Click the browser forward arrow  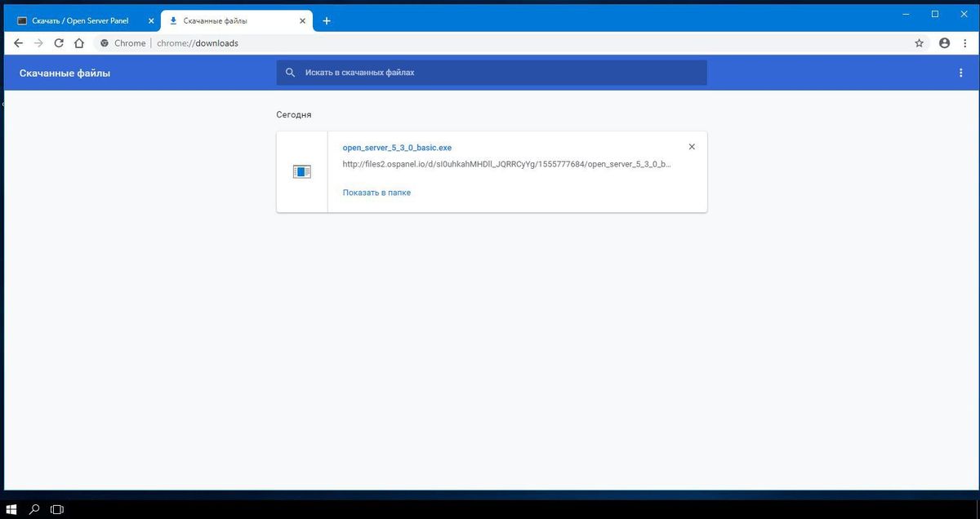click(38, 43)
